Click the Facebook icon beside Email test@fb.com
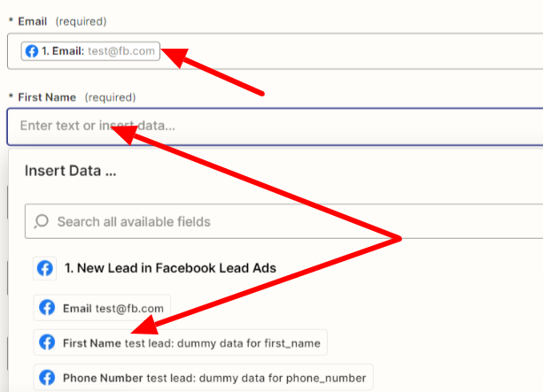The width and height of the screenshot is (543, 392). (x=47, y=308)
